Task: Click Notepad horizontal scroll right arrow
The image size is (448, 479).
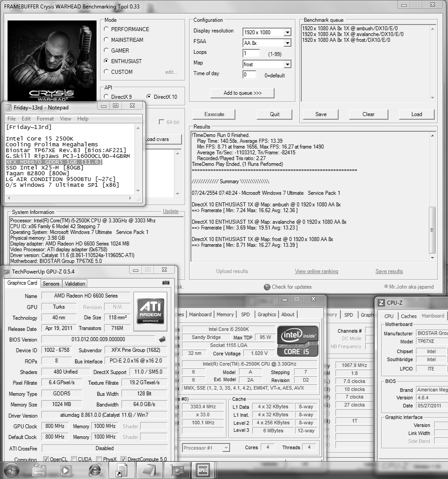Action: 130,198
